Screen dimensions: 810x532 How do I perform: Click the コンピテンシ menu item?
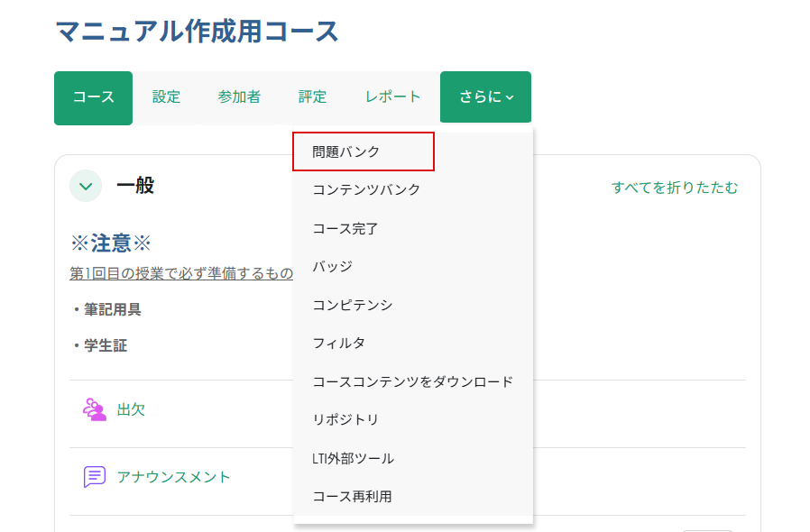coord(353,306)
